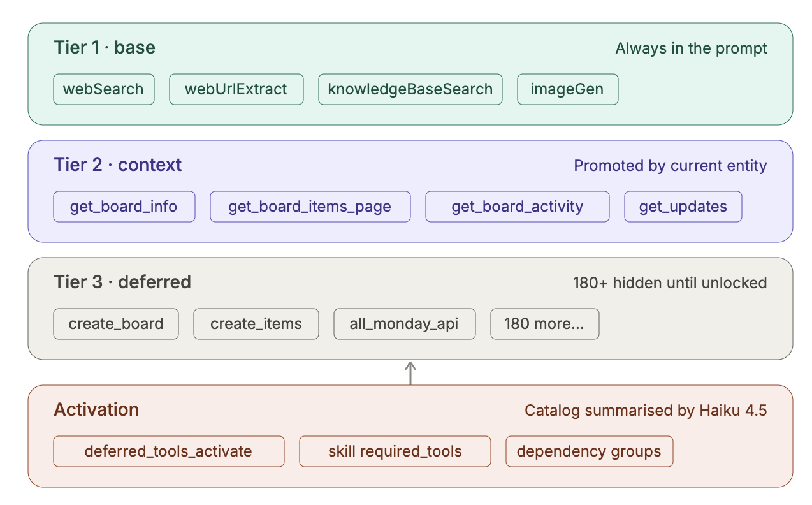Image resolution: width=812 pixels, height=505 pixels.
Task: Click the 'Tier 3 · deferred' heading
Action: click(x=122, y=282)
